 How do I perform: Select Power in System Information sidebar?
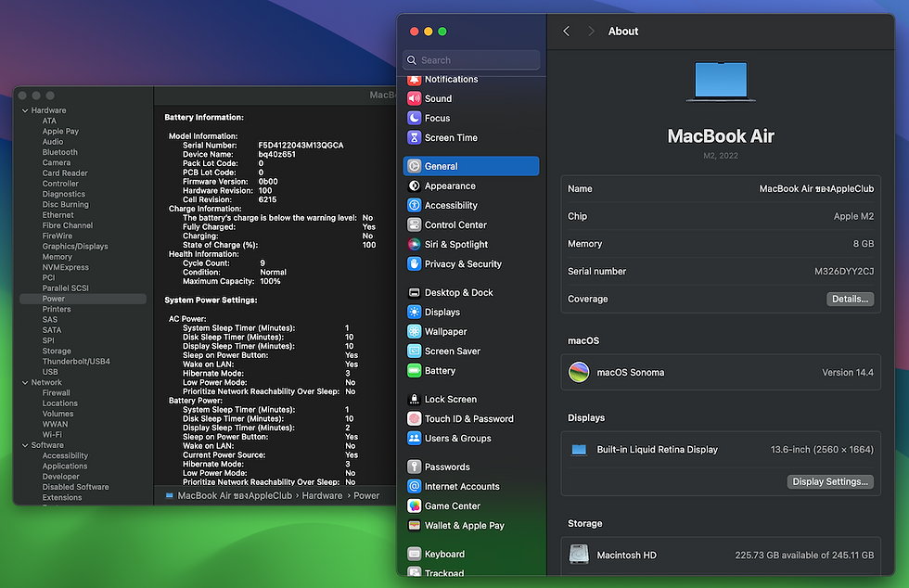(83, 299)
